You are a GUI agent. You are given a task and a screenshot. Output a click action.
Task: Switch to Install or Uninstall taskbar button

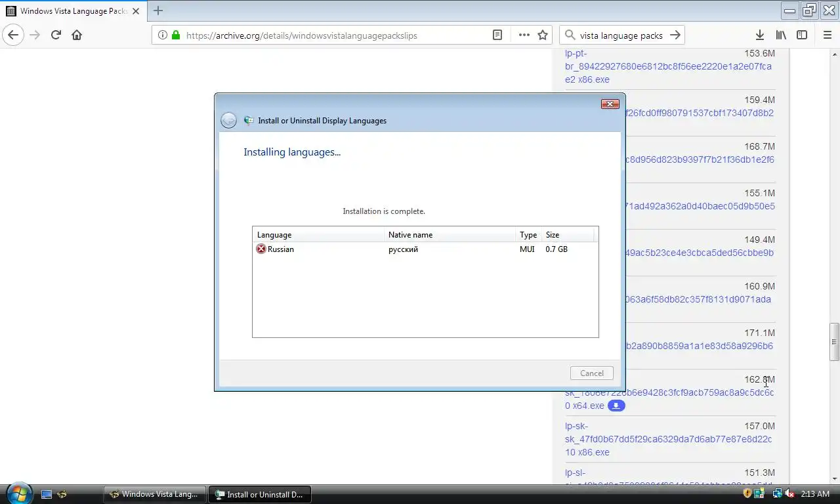[260, 494]
